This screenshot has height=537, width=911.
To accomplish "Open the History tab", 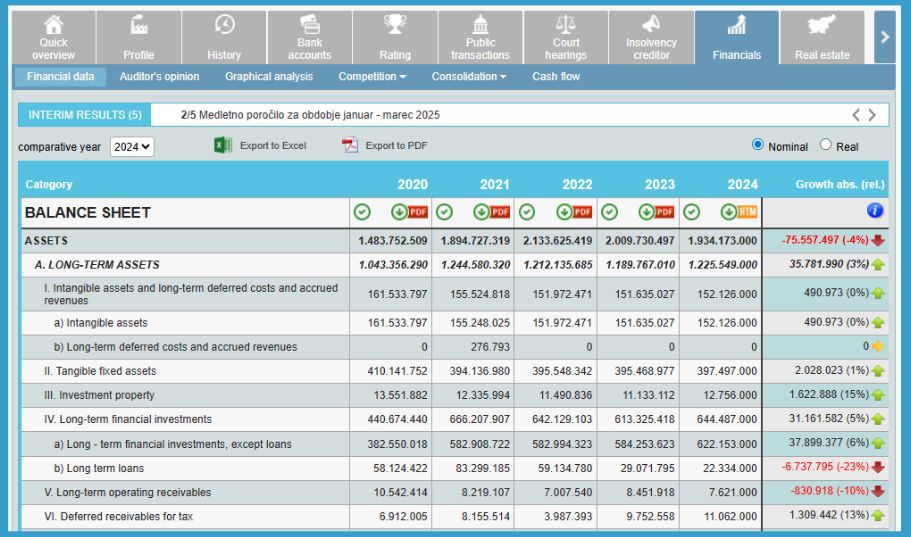I will 224,37.
